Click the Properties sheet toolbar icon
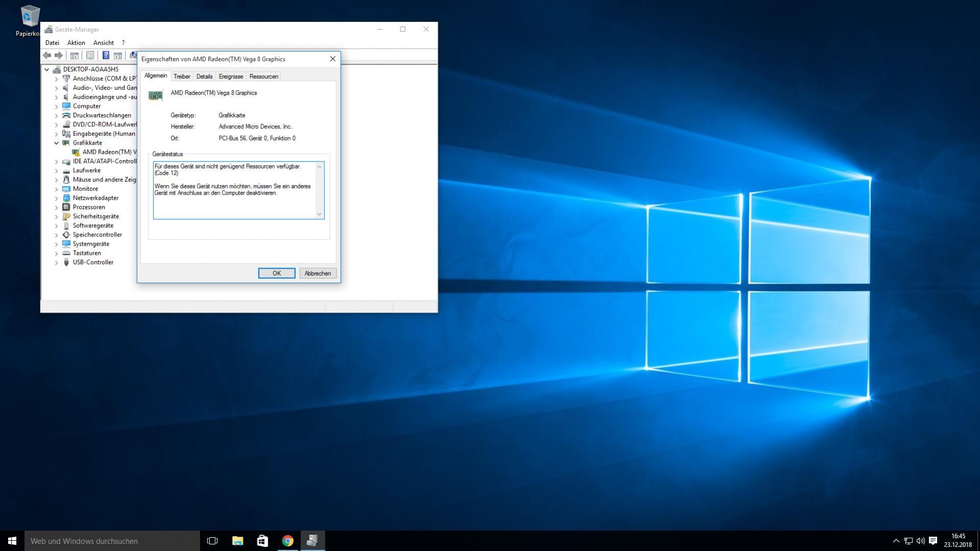Image resolution: width=980 pixels, height=551 pixels. click(90, 55)
